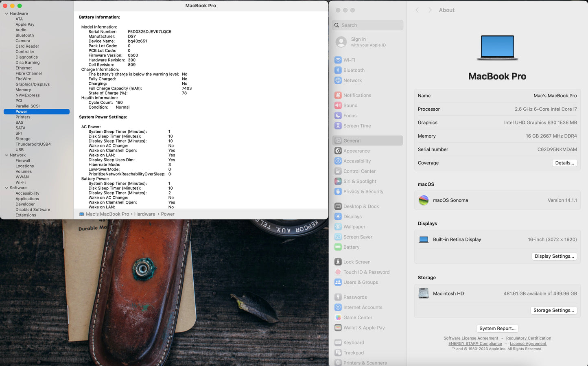Select the Siri & Spotlight icon
588x366 pixels.
(338, 182)
